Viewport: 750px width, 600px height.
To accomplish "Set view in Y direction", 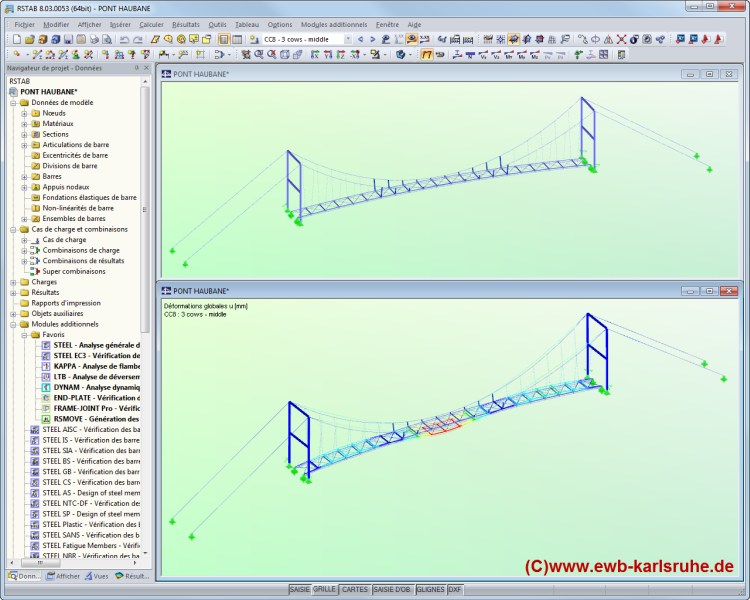I will click(x=328, y=55).
